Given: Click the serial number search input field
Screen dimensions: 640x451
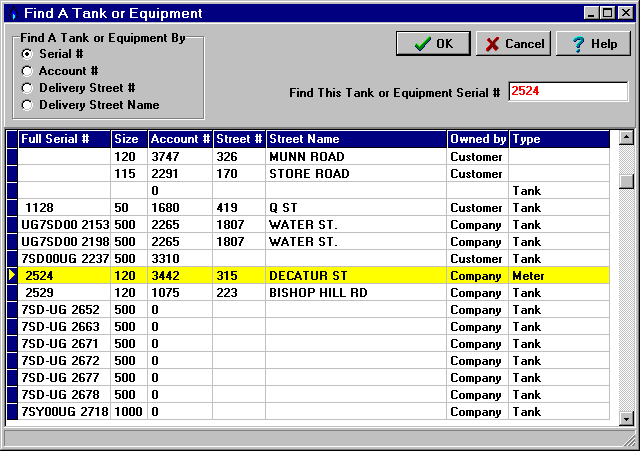Looking at the screenshot, I should click(567, 92).
